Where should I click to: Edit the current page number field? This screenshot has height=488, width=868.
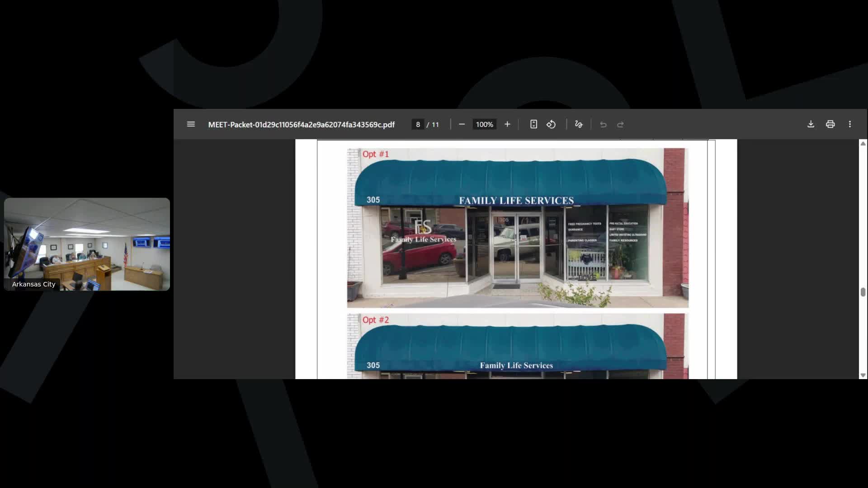[x=418, y=124]
